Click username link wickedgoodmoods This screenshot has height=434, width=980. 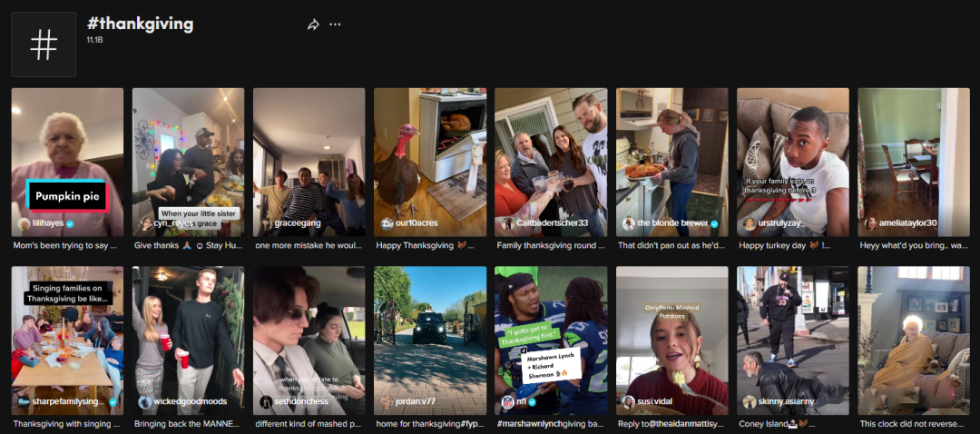pyautogui.click(x=188, y=402)
